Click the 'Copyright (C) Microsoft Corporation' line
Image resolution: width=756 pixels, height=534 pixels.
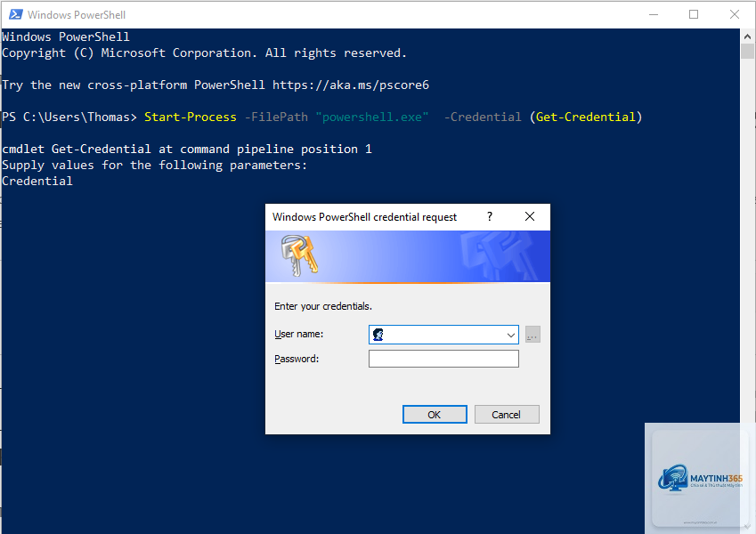click(205, 53)
